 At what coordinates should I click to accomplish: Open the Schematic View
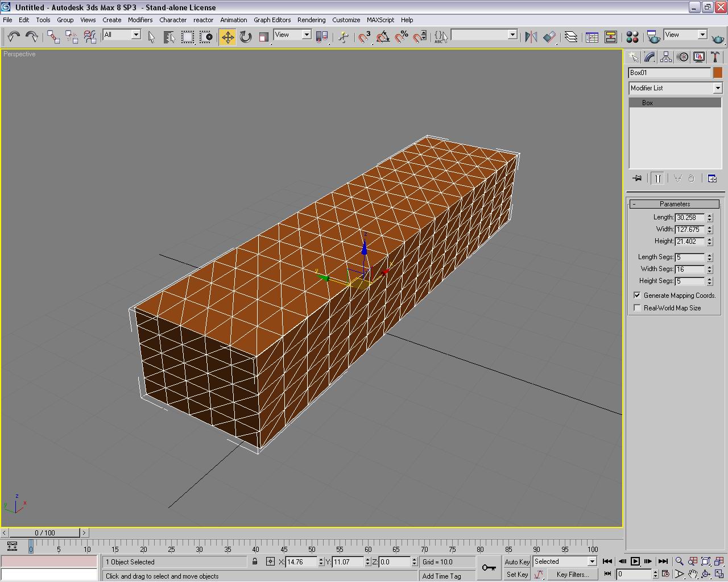(611, 37)
